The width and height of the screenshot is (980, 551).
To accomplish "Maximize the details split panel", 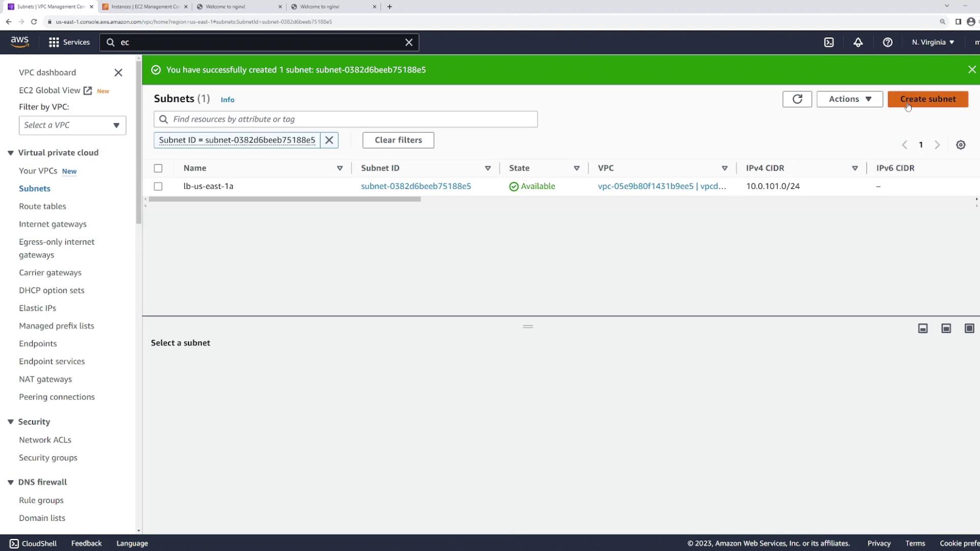I will (969, 329).
